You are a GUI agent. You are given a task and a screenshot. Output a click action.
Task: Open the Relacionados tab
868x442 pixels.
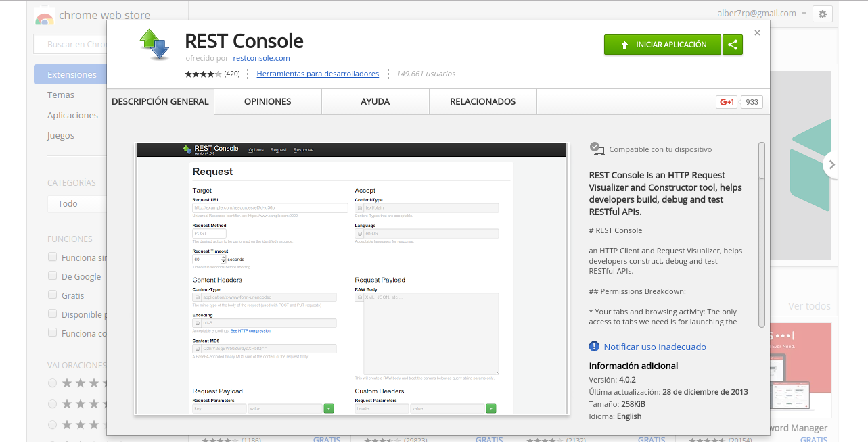coord(483,101)
